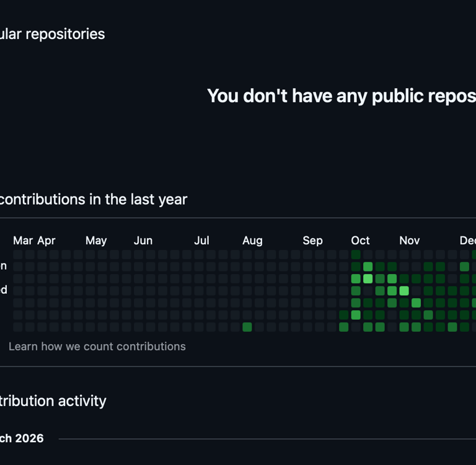The image size is (476, 465).
Task: Click the Oct month label on contribution graph
Action: coord(360,241)
